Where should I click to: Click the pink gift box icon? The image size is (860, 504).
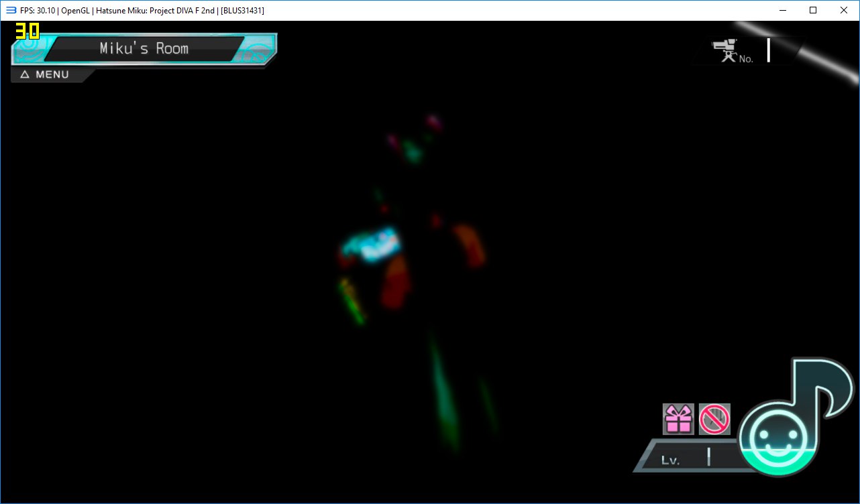[x=678, y=420]
